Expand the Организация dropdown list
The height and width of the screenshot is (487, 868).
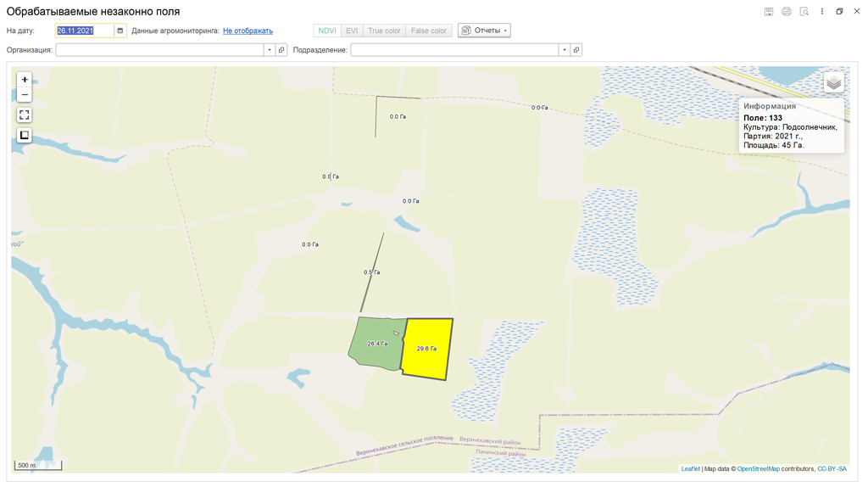(270, 50)
